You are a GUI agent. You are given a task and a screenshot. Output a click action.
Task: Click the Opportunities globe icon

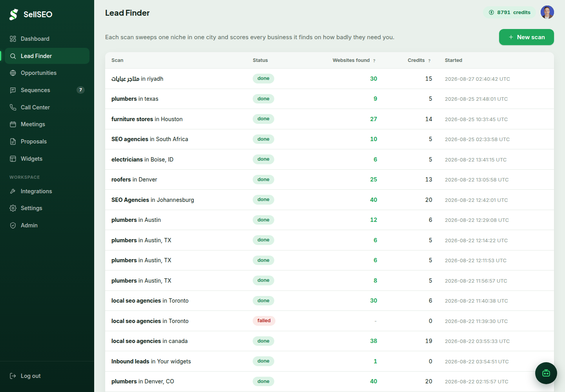pos(13,73)
